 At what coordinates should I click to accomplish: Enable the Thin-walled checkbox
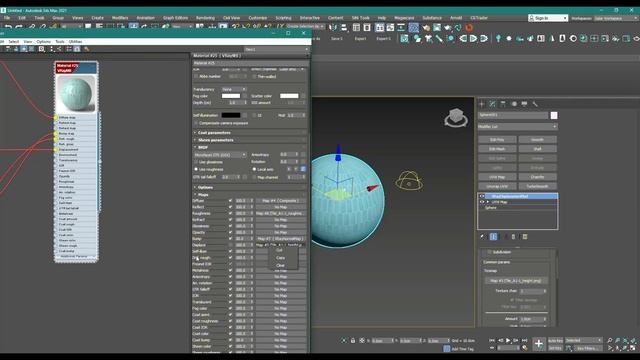click(x=254, y=76)
